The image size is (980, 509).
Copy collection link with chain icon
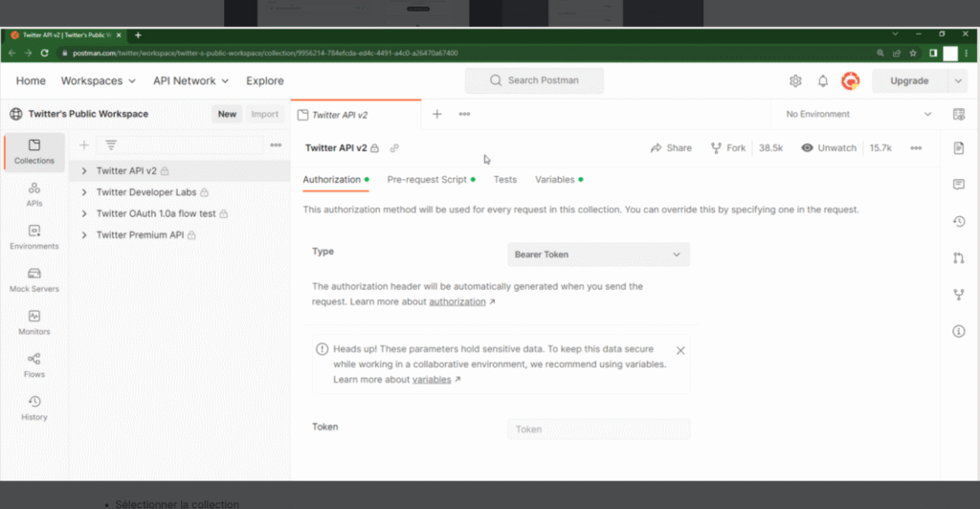394,148
